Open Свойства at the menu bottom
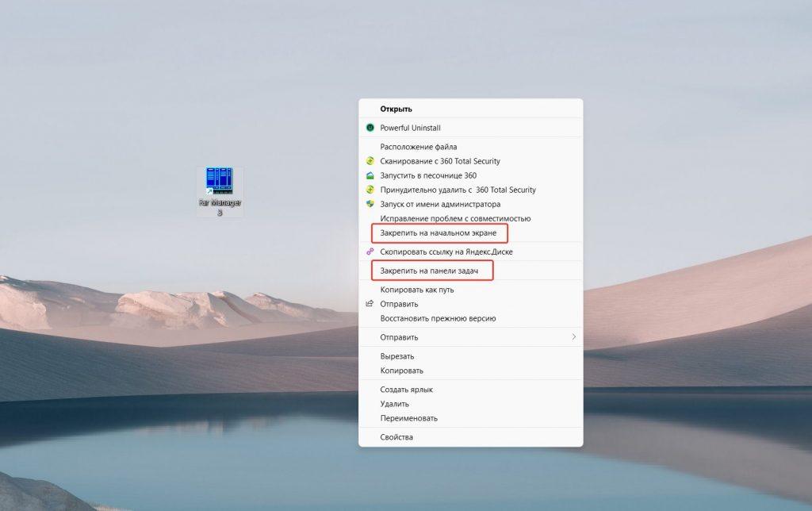 [x=470, y=437]
